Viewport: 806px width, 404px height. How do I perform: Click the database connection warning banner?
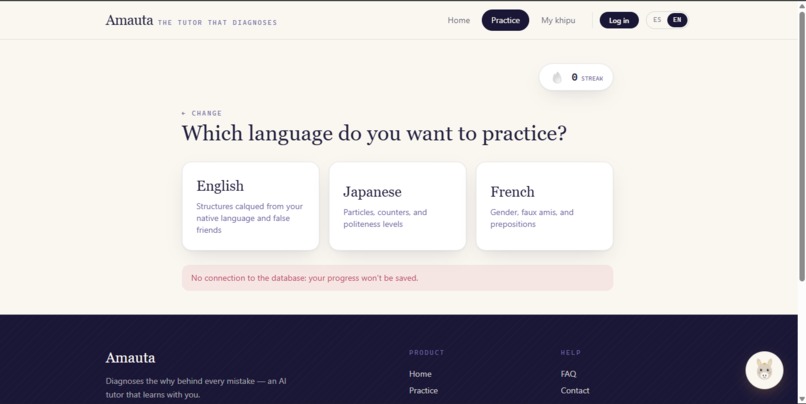click(x=397, y=278)
